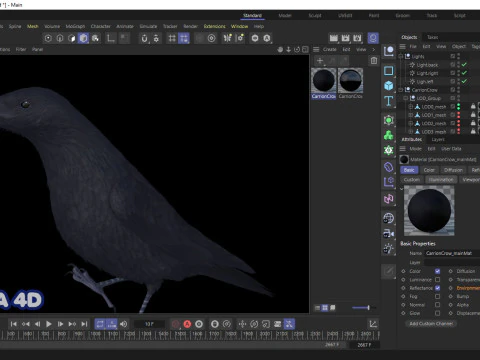Open the Objects panel hamburger menu
The image size is (480, 360).
click(403, 46)
